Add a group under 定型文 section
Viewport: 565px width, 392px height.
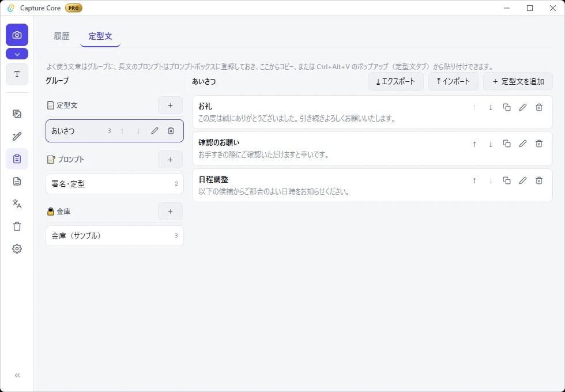(x=171, y=105)
